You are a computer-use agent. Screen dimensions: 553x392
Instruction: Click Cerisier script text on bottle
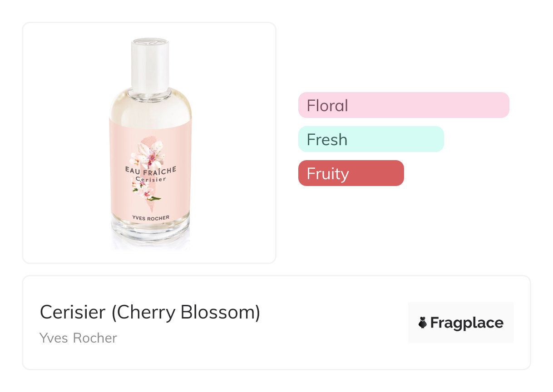[150, 179]
